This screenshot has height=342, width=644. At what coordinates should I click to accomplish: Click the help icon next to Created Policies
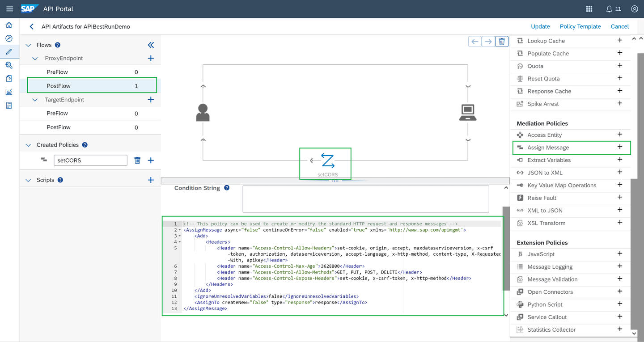[x=85, y=145]
